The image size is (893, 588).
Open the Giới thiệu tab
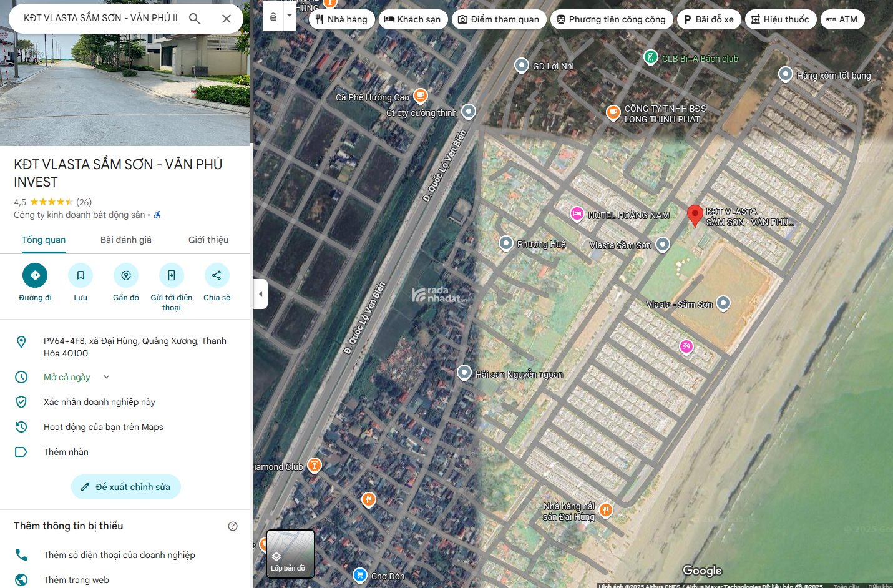click(x=208, y=240)
